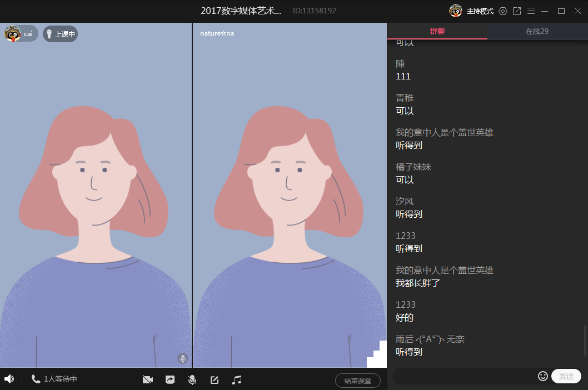Click the music note icon
This screenshot has width=588, height=390.
point(237,380)
